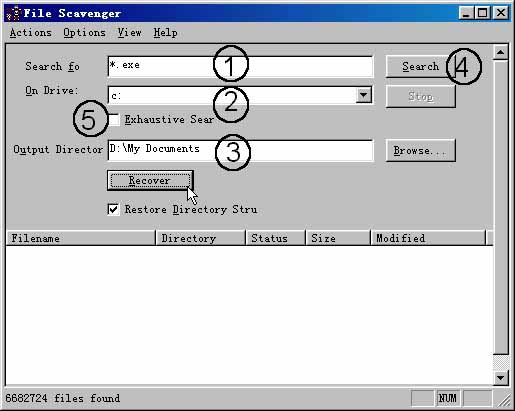The width and height of the screenshot is (515, 411).
Task: Click the scrollbar down arrow
Action: click(x=500, y=377)
